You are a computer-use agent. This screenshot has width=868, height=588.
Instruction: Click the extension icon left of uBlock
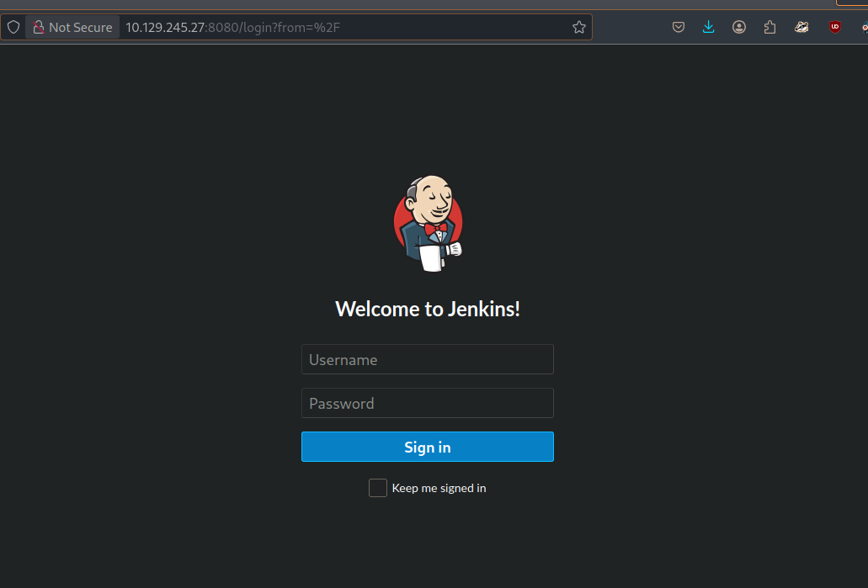801,27
